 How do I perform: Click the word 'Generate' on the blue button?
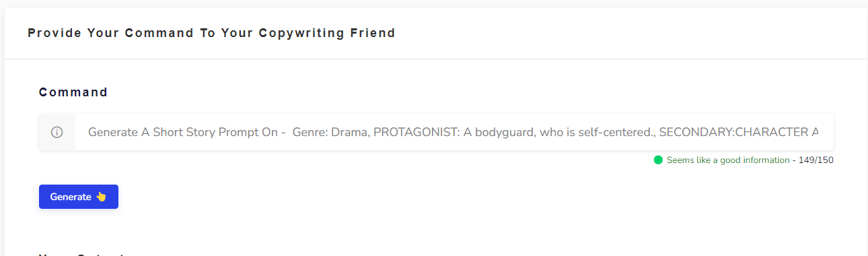[x=71, y=197]
